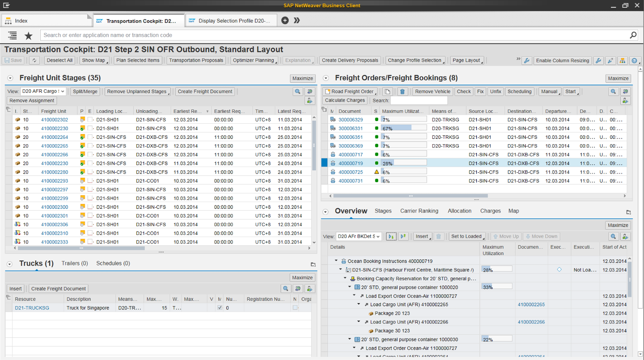Open the Trailers (0) tab

[x=75, y=264]
